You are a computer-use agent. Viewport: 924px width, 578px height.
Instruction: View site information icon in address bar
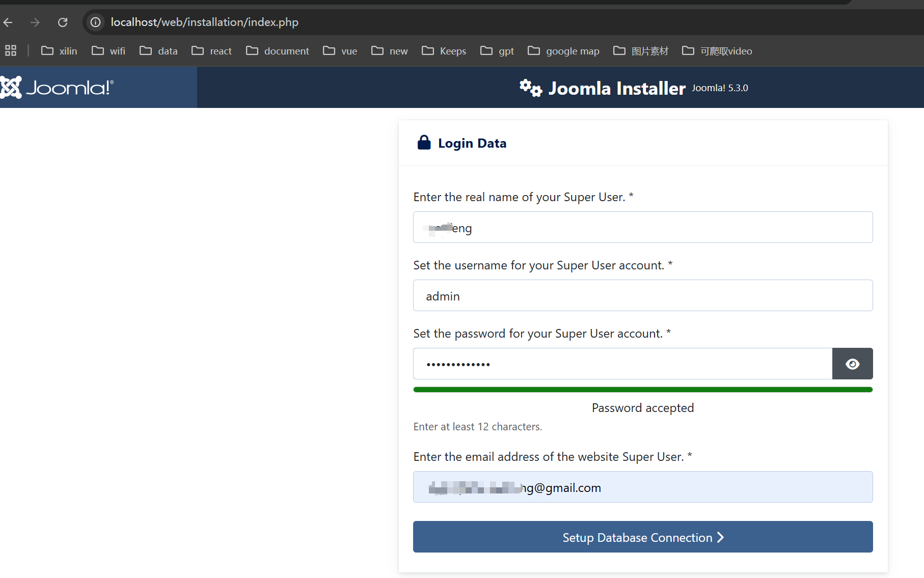pyautogui.click(x=95, y=22)
